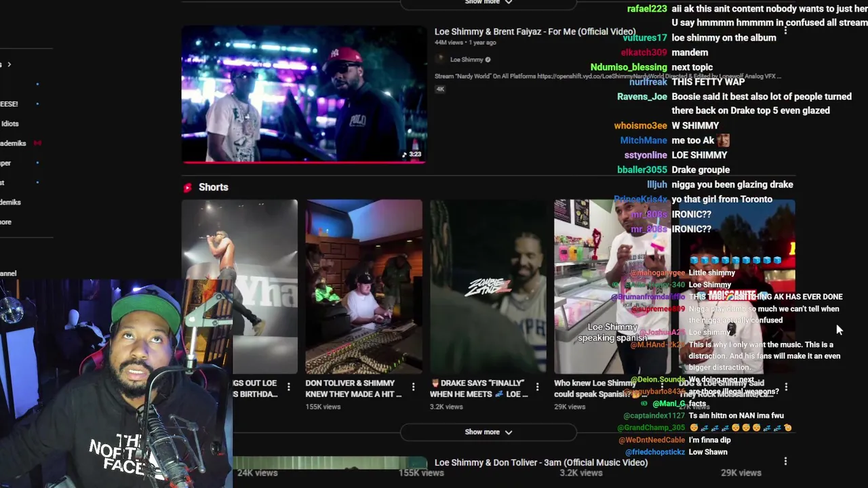Expand sidebar subscriptions with 'more' item
The height and width of the screenshot is (488, 868).
pyautogui.click(x=6, y=222)
